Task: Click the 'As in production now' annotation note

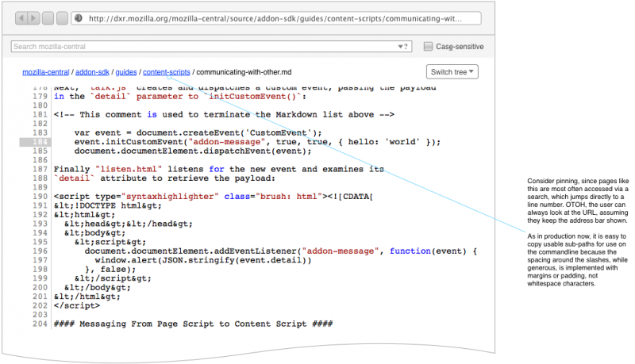Action: click(578, 259)
